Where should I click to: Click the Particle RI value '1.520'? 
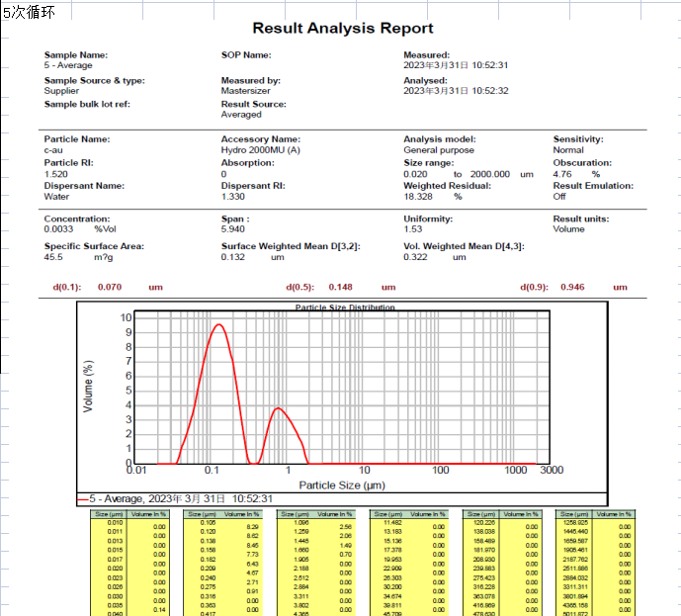coord(55,174)
